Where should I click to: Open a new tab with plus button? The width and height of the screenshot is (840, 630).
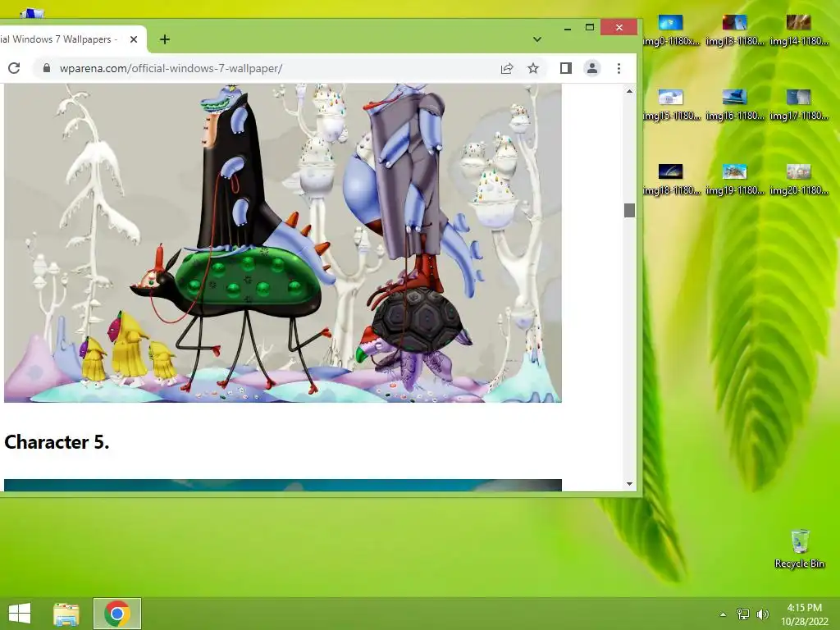[165, 39]
